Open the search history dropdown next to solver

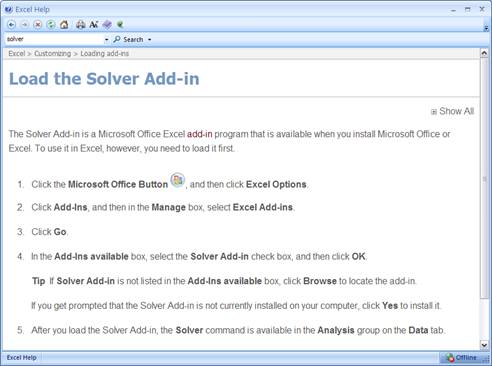[x=106, y=40]
